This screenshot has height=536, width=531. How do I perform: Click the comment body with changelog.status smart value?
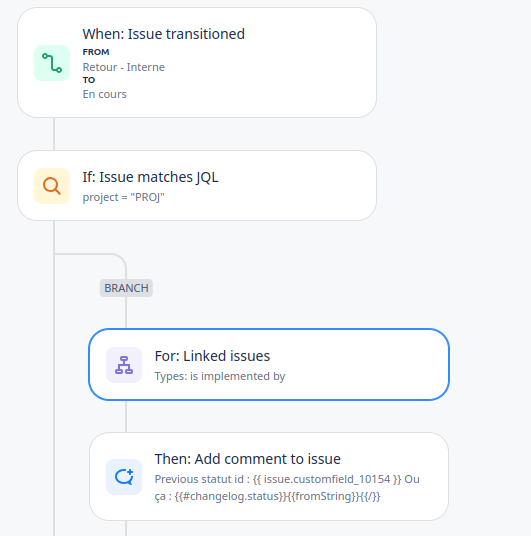click(287, 487)
